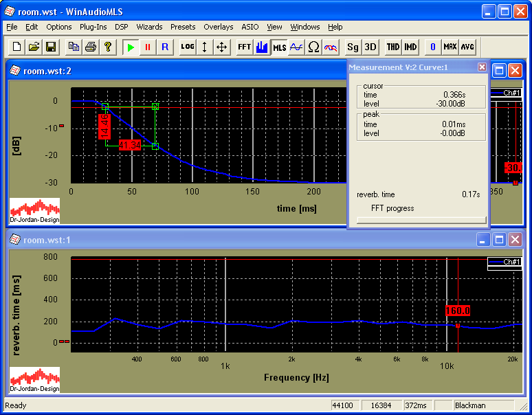Open the 3D waterfall view icon

[370, 47]
